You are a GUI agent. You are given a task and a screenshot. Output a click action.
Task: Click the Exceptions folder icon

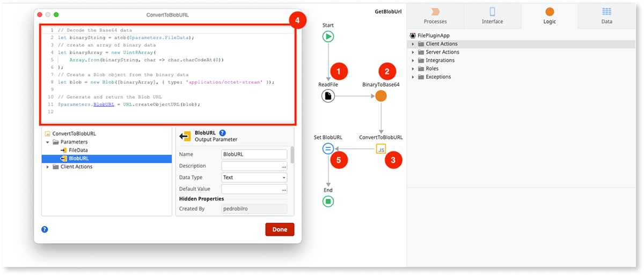(421, 77)
